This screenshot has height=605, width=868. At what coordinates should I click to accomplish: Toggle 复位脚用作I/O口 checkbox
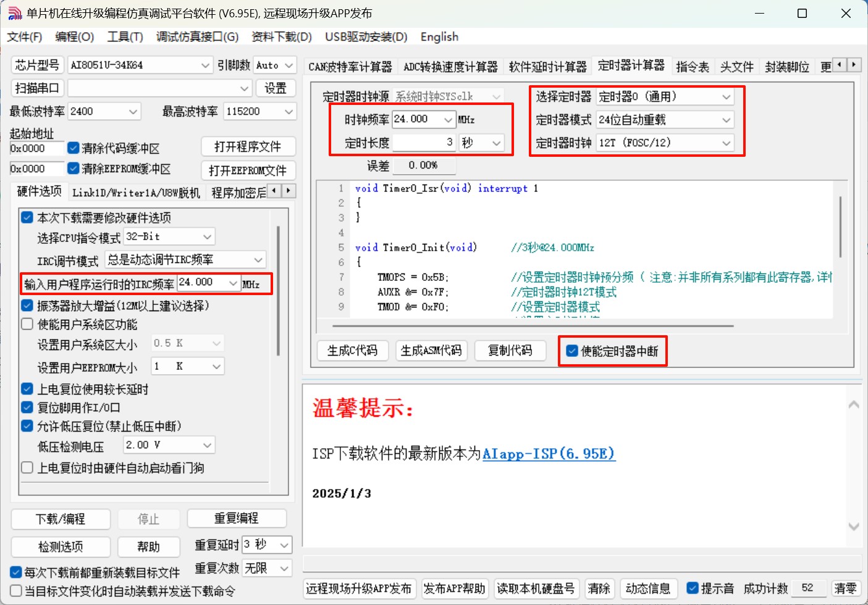(27, 407)
